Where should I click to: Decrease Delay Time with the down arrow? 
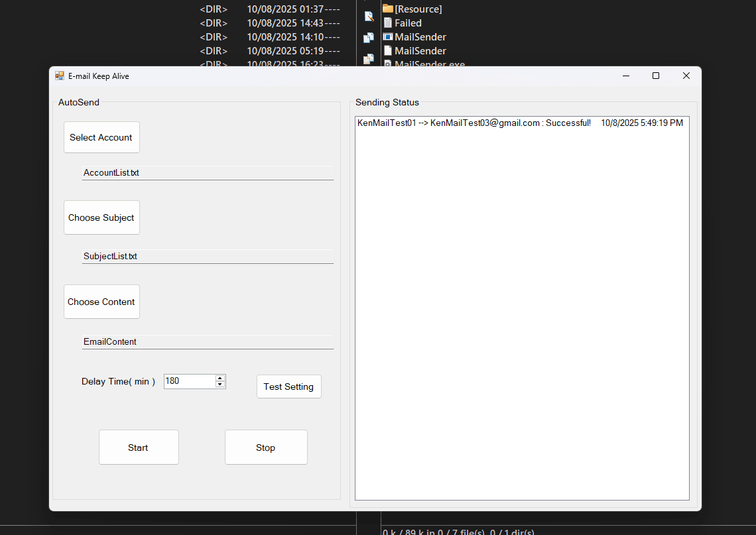(x=220, y=385)
